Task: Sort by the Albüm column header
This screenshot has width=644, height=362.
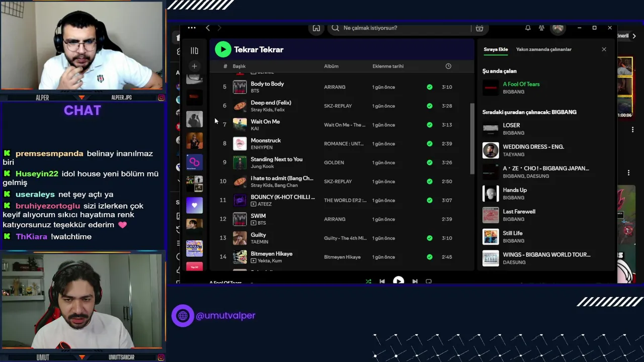Action: point(331,66)
